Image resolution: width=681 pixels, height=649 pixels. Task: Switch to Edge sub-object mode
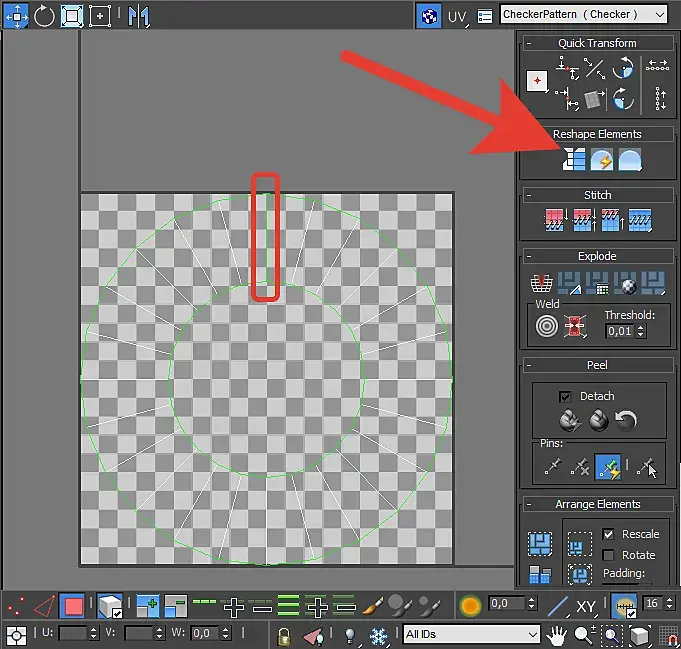coord(44,606)
